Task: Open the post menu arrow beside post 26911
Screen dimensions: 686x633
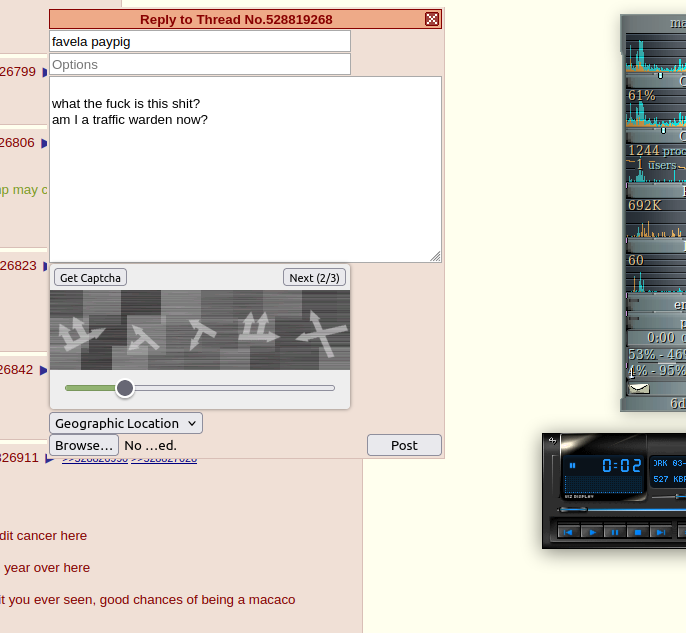Action: click(49, 458)
